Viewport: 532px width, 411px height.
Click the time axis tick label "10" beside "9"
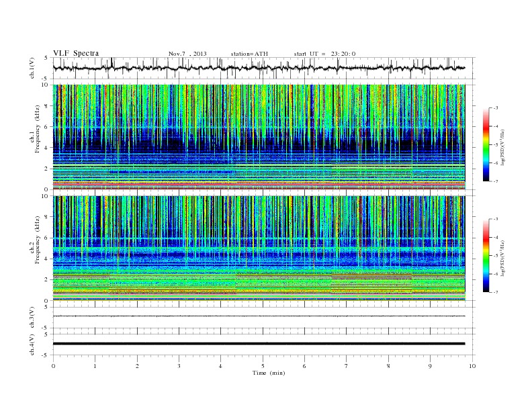point(472,366)
